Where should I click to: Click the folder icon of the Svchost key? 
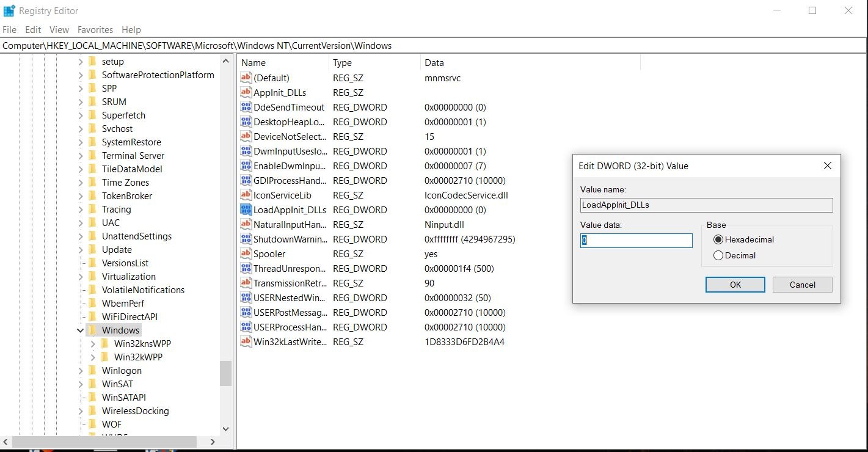tap(92, 128)
